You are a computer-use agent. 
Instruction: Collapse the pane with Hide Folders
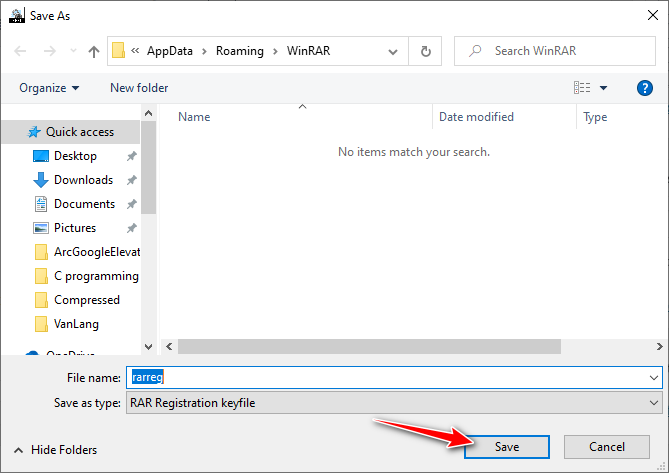(x=56, y=450)
